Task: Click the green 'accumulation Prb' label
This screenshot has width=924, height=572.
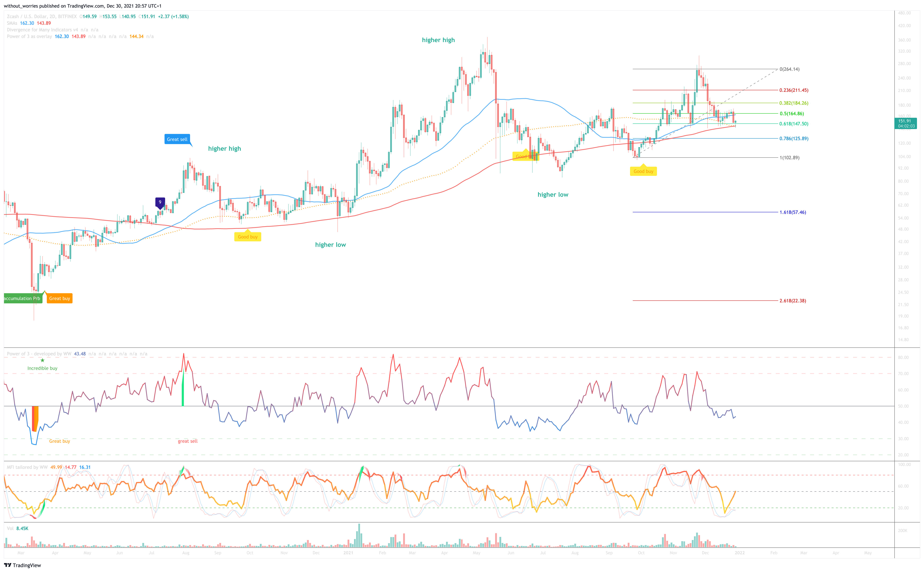Action: pos(23,298)
